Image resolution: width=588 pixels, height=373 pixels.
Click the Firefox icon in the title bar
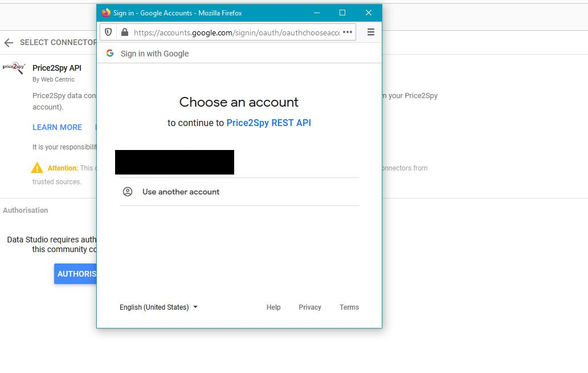pos(106,13)
